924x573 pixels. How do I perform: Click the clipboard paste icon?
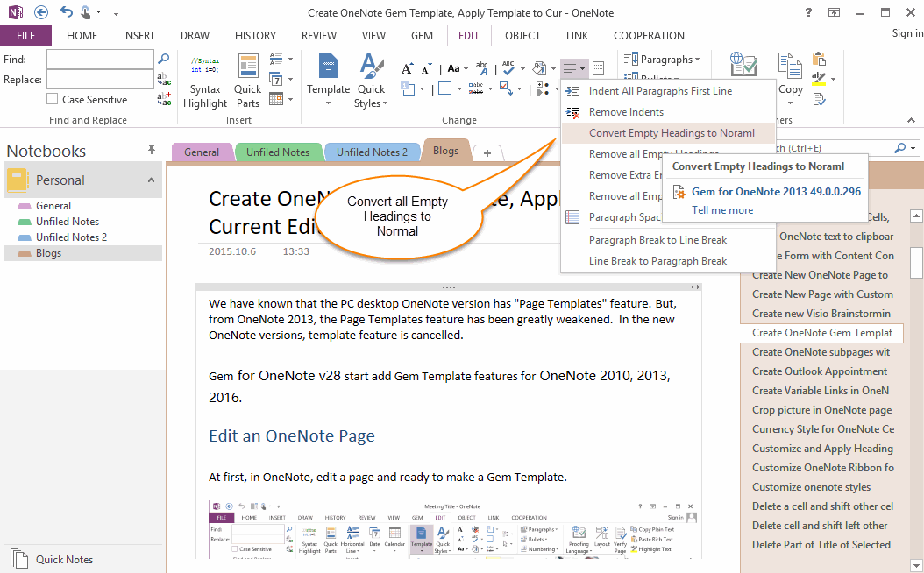coord(819,59)
